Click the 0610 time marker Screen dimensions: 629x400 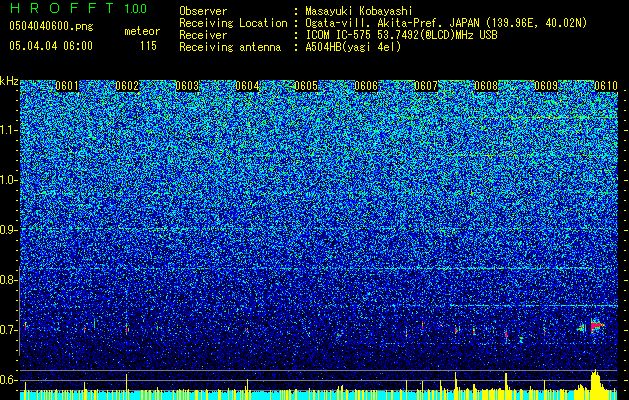606,86
